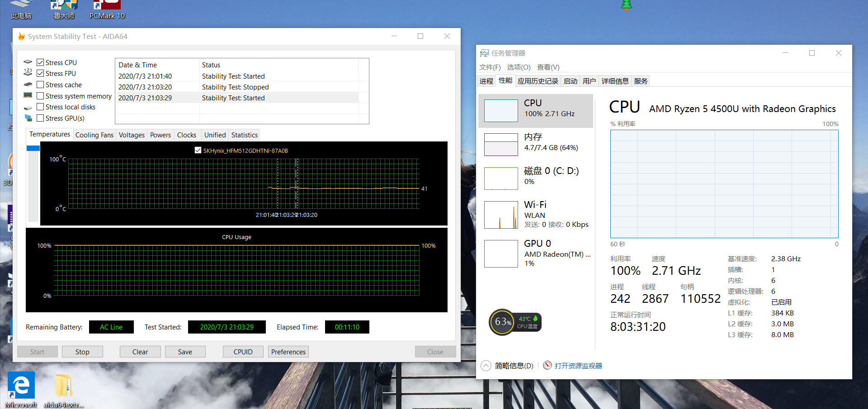The image size is (868, 409).
Task: Enable the Stress CPU checkbox
Action: [40, 62]
